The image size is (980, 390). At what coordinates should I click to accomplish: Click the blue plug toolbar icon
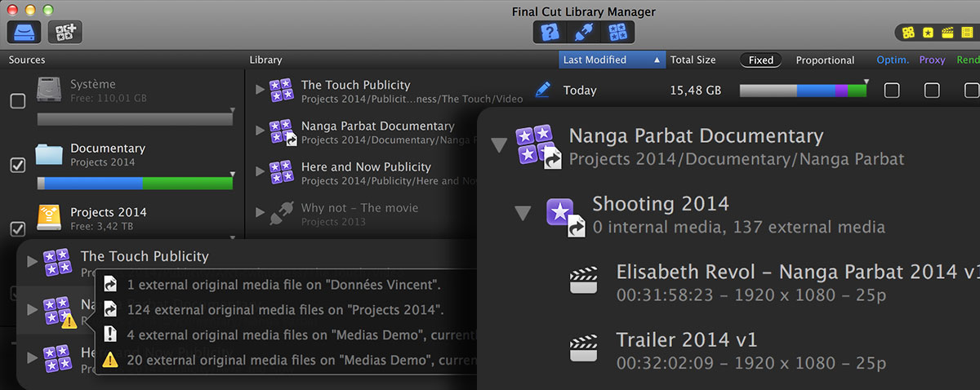click(583, 33)
